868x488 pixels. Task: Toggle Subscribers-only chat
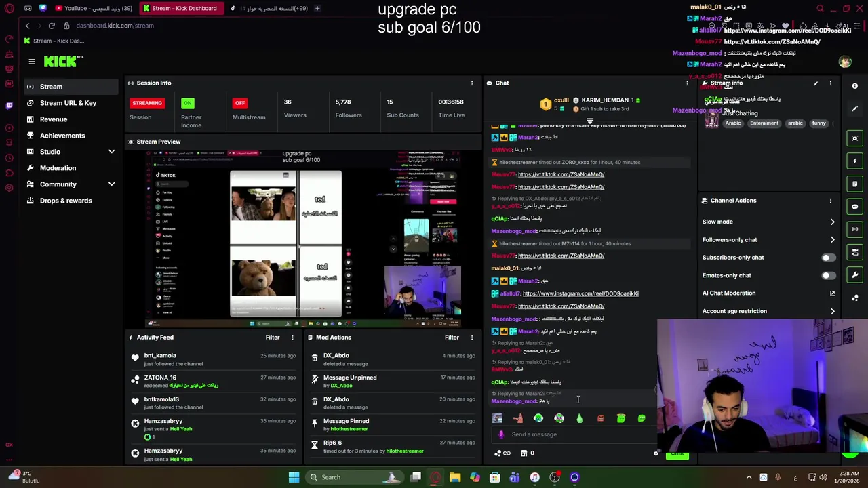tap(828, 258)
